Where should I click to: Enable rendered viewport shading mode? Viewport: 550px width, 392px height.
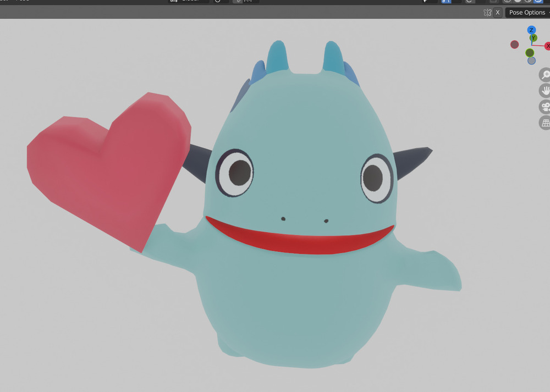click(x=537, y=1)
